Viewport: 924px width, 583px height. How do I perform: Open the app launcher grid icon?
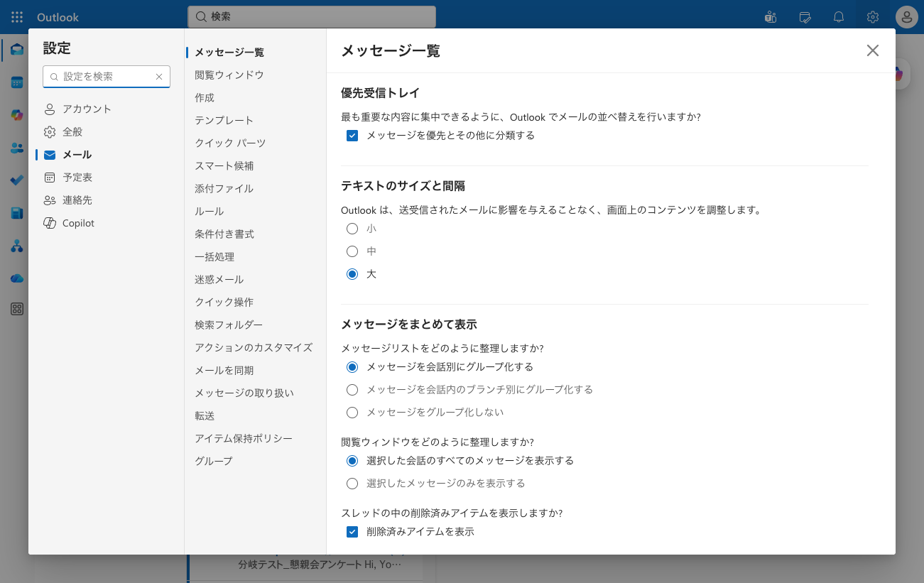[17, 17]
